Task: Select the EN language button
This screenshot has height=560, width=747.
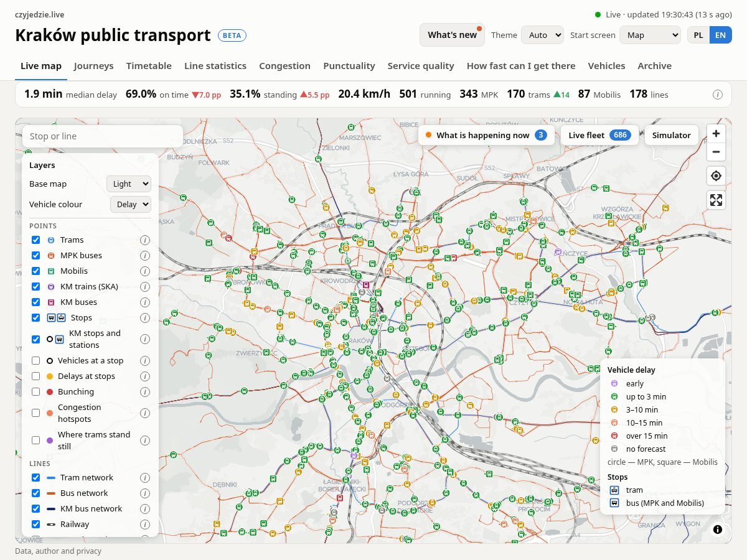Action: coord(720,35)
